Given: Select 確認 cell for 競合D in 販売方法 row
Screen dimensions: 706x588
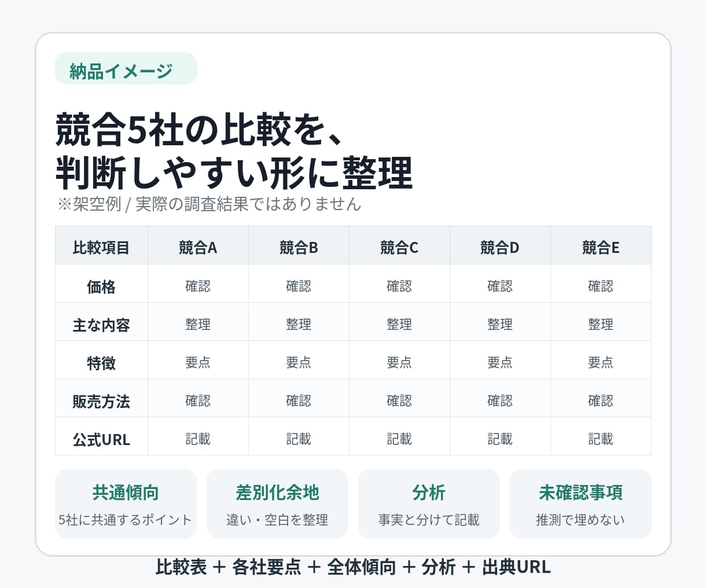Looking at the screenshot, I should tap(500, 398).
